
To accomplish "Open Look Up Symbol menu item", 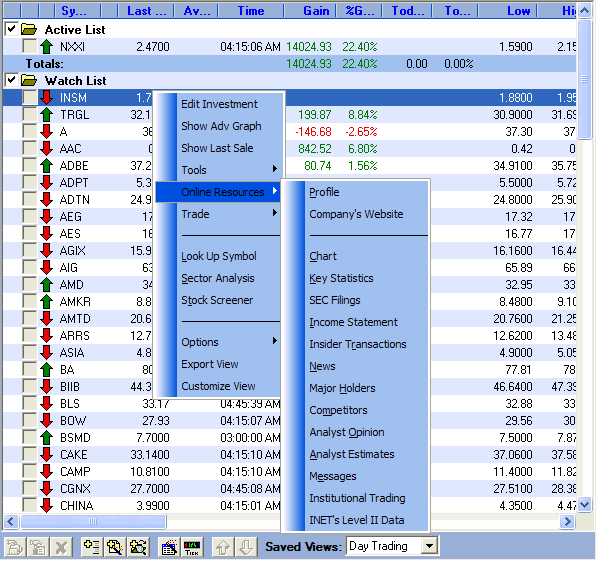I will (x=219, y=256).
